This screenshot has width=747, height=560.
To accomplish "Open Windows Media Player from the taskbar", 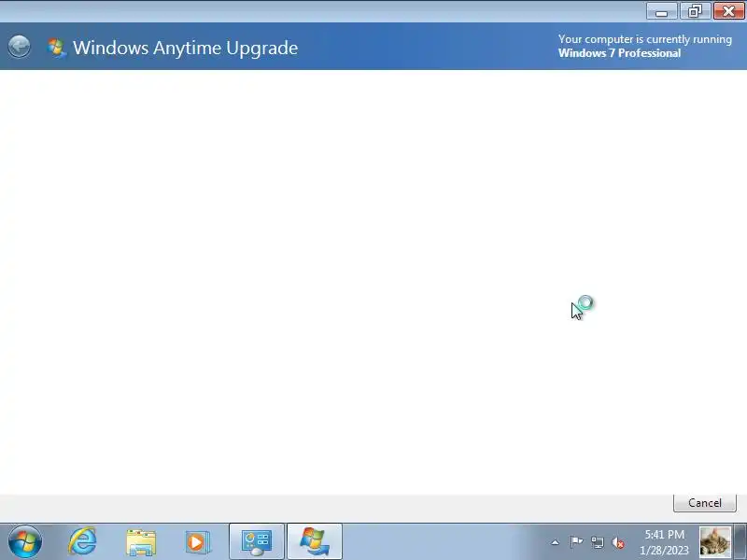I will (x=198, y=542).
